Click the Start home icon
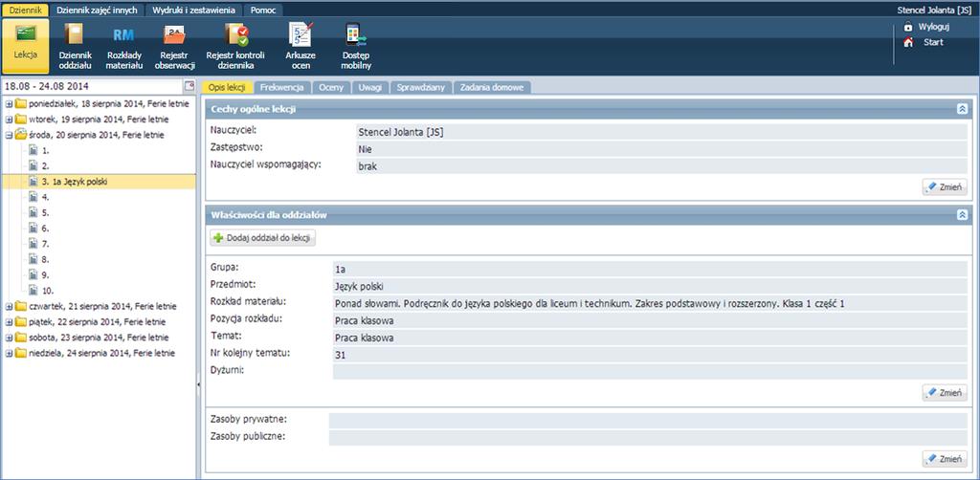The height and width of the screenshot is (480, 980). [908, 42]
